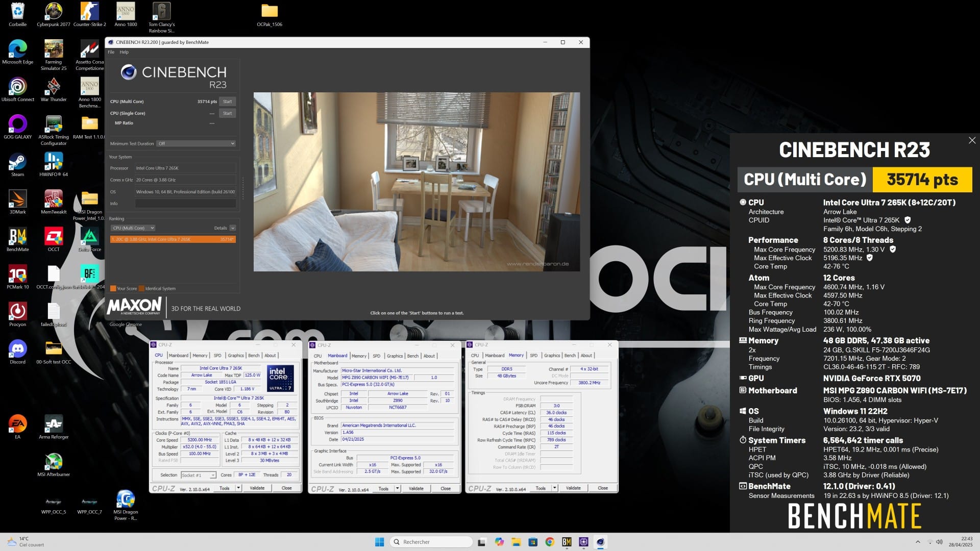This screenshot has height=551, width=980.
Task: Show hidden tray icons chevron
Action: pos(918,542)
